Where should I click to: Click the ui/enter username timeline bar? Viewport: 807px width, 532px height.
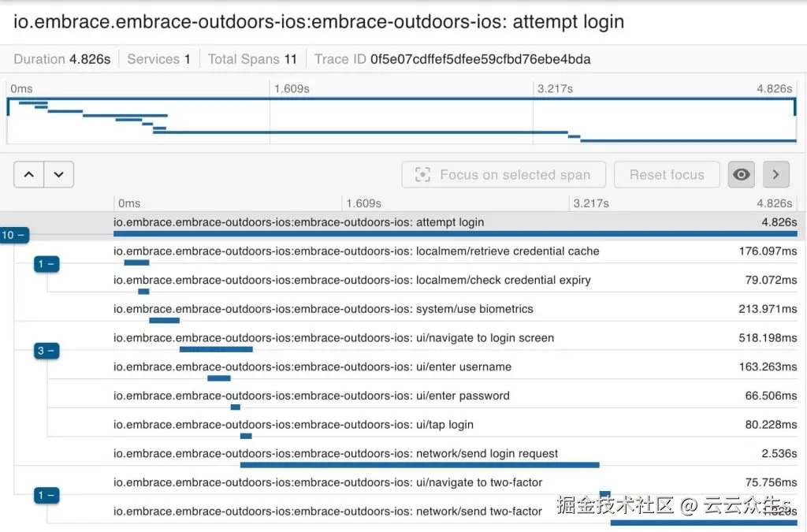tap(218, 378)
